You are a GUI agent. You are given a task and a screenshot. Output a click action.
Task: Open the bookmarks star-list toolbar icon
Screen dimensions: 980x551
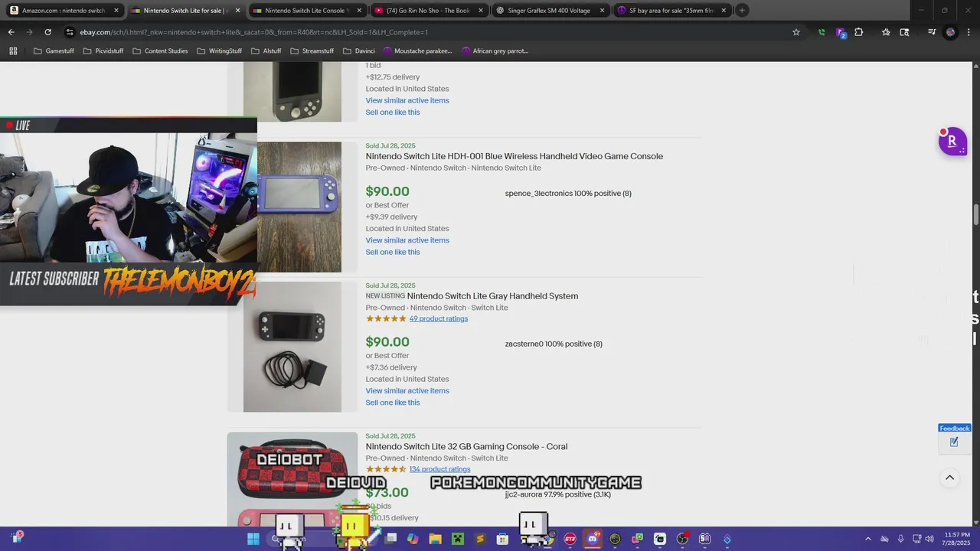pyautogui.click(x=886, y=32)
